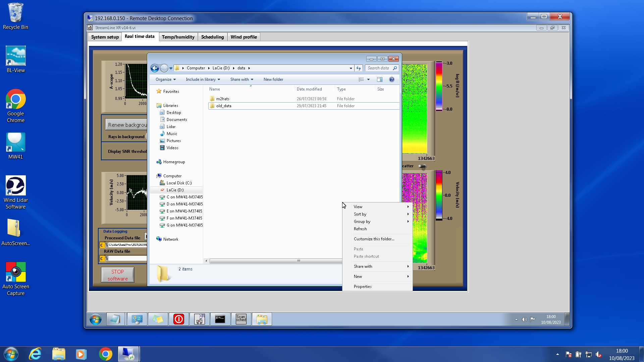
Task: Expand the Organize dropdown
Action: [x=165, y=79]
